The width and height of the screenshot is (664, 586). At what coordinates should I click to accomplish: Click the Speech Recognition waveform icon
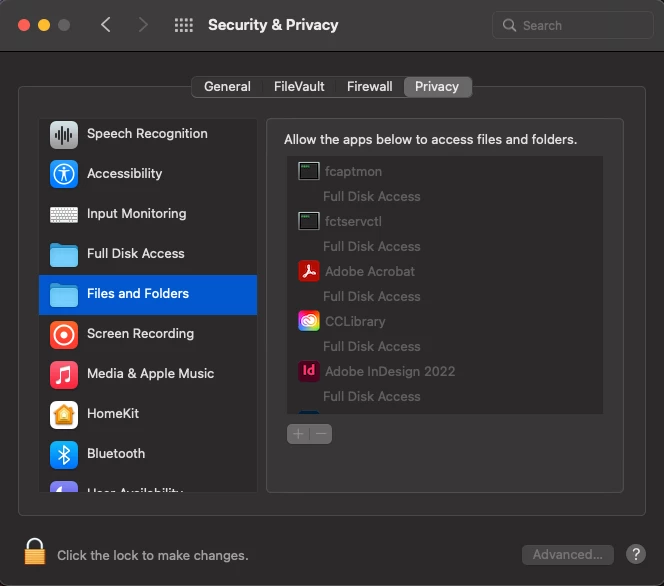(x=64, y=135)
